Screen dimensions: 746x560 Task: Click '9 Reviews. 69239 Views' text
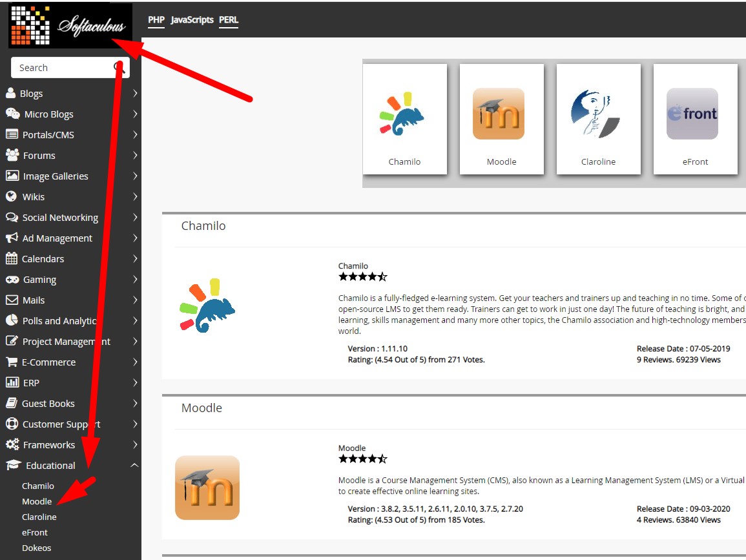(678, 360)
